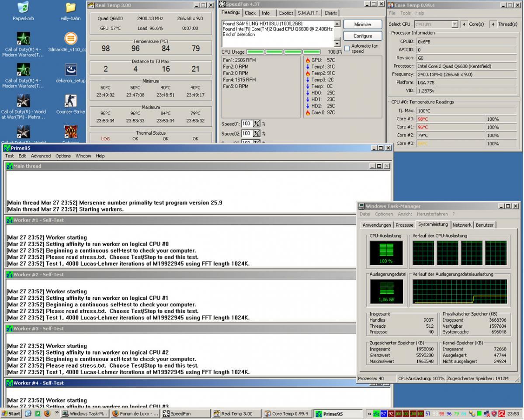
Task: Click the LOG thermal status in Real Temp
Action: coord(105,139)
